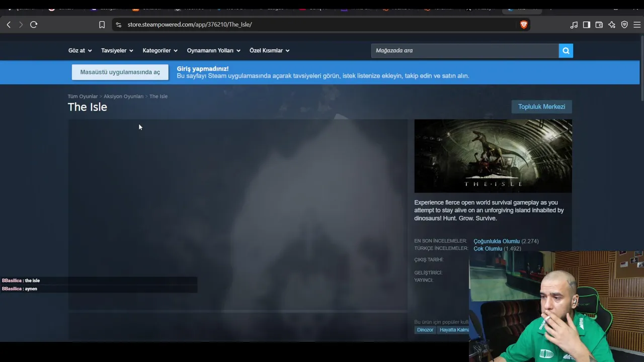Click the 'GELİŞTİRİCİ:' label
This screenshot has width=644, height=362.
pyautogui.click(x=428, y=273)
